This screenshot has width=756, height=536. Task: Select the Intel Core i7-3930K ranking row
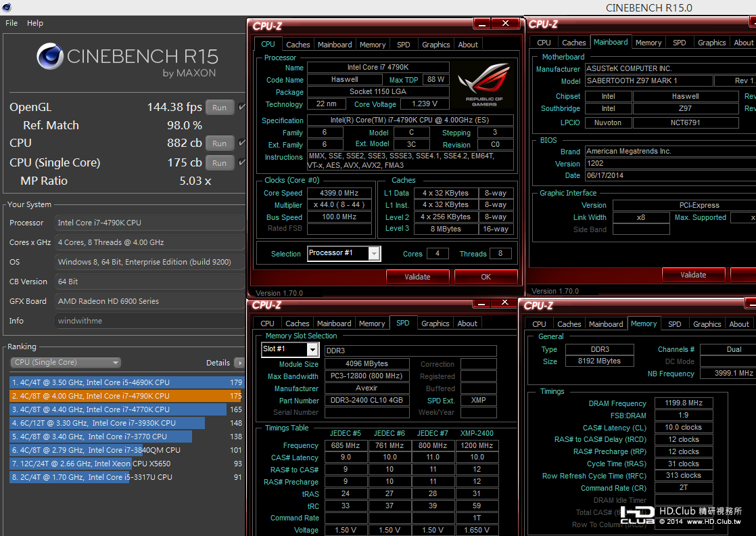click(x=127, y=423)
